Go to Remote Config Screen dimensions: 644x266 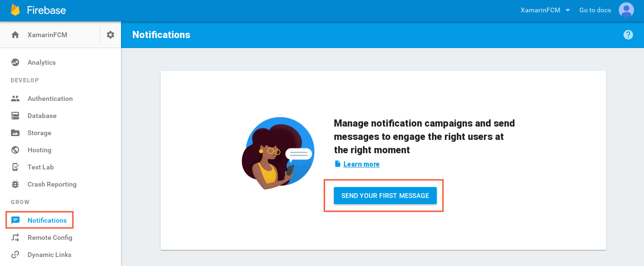coord(50,237)
